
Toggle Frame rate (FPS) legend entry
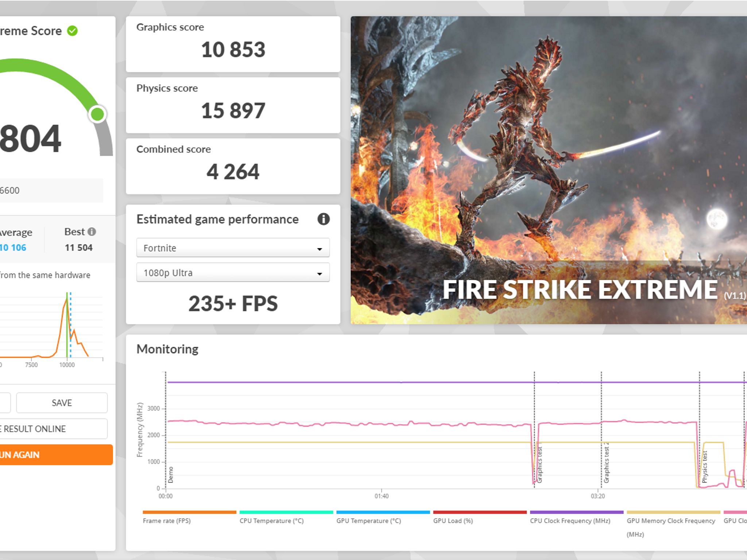189,517
